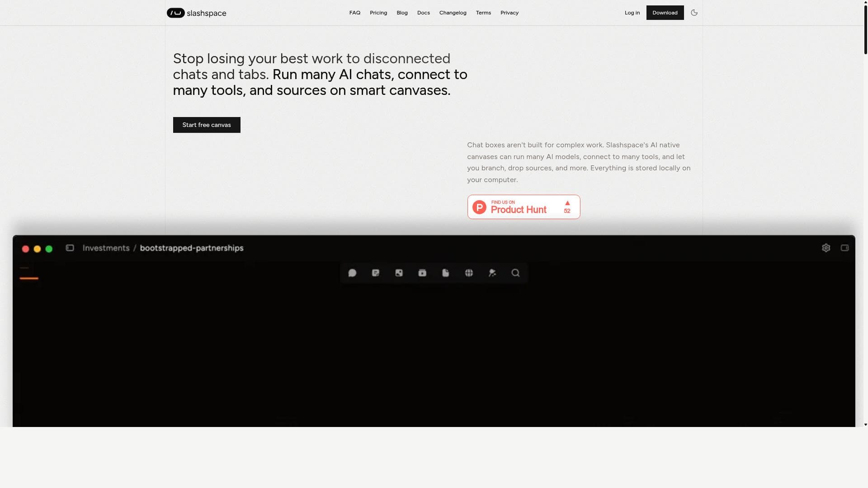Open the Pricing page
Image resolution: width=868 pixels, height=488 pixels.
(x=378, y=13)
